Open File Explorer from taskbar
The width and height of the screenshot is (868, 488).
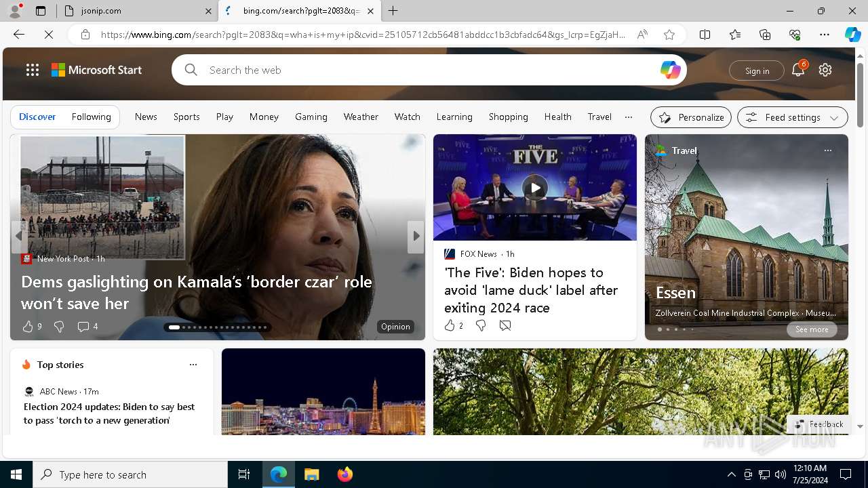coord(311,474)
